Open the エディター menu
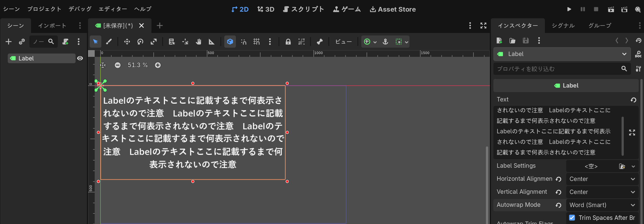Viewport: 644px width, 224px height. click(113, 9)
